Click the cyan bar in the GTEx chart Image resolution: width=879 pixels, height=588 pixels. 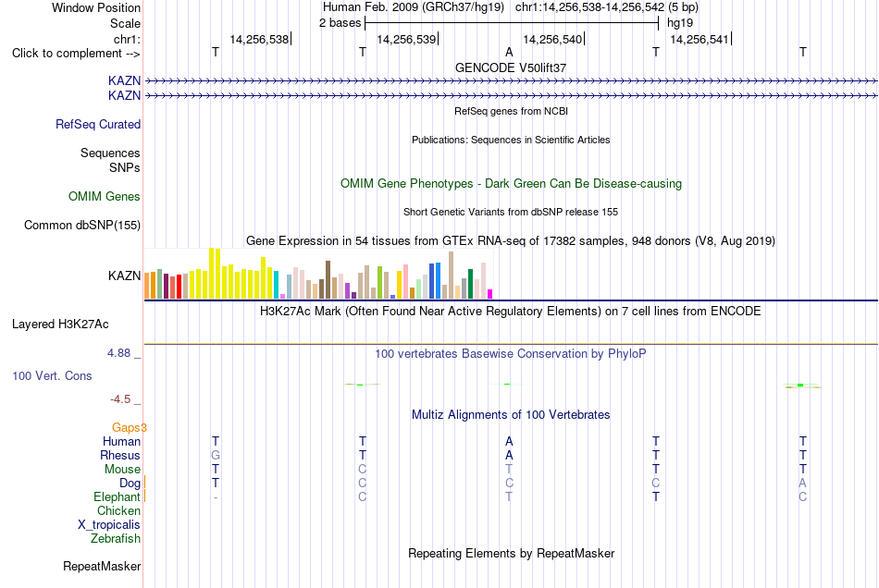276,285
